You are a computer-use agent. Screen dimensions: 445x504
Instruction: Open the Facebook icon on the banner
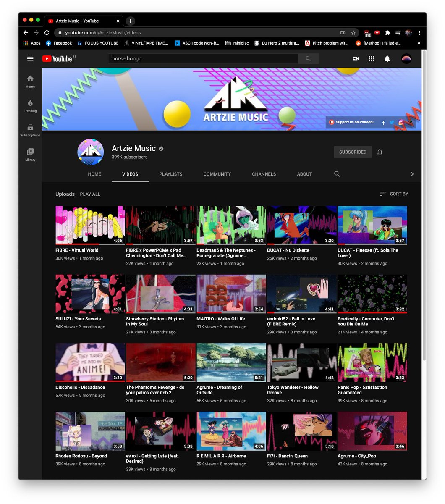tap(383, 123)
